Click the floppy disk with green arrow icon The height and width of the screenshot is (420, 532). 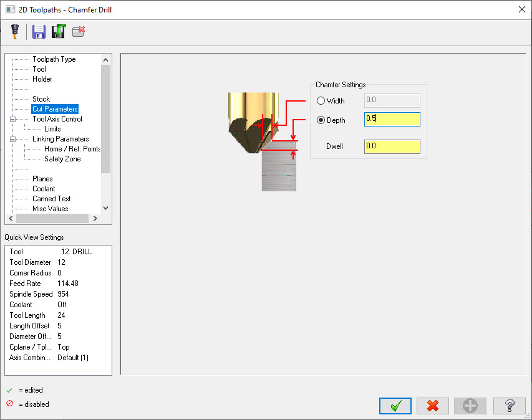pos(59,32)
